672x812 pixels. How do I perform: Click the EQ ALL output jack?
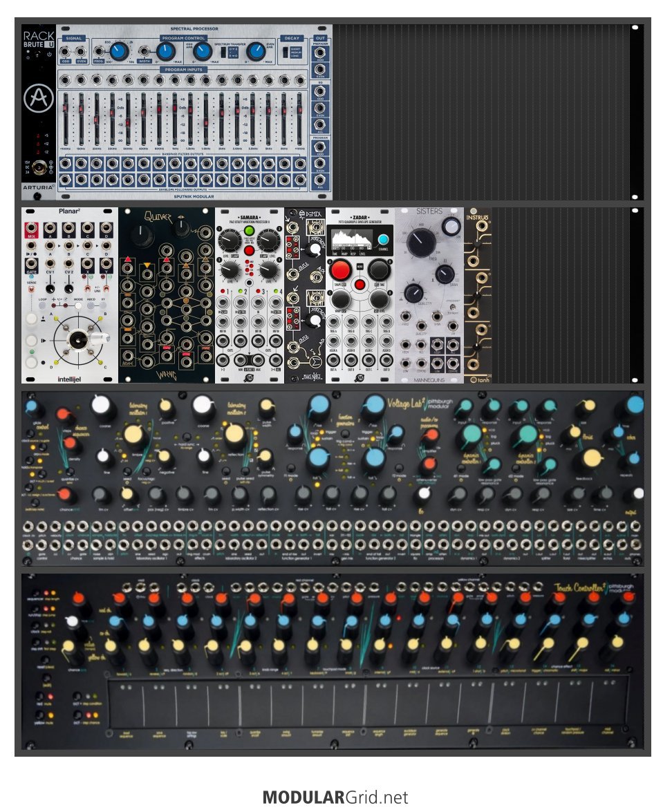tap(320, 124)
